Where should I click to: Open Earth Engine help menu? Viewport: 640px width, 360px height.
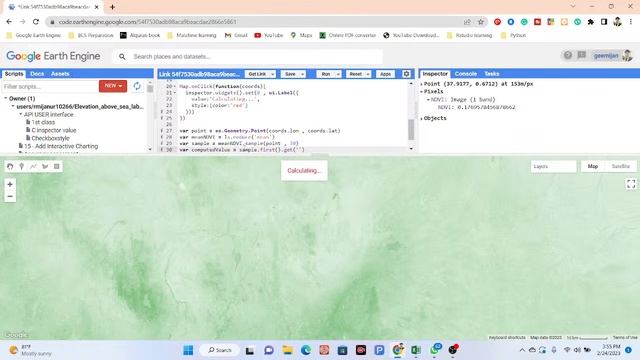[x=568, y=55]
